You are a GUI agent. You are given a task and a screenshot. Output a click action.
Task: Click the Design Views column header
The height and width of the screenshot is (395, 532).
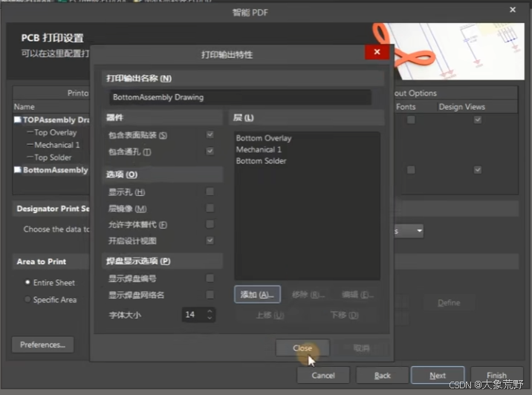pos(461,107)
